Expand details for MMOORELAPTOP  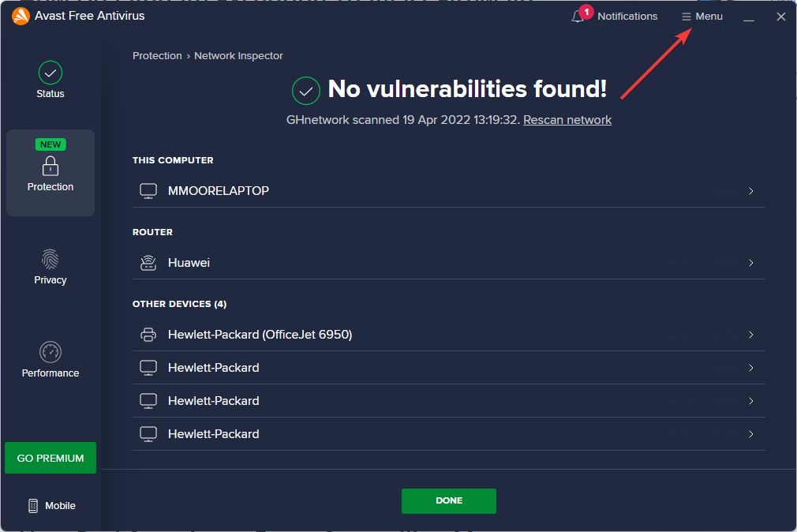750,191
